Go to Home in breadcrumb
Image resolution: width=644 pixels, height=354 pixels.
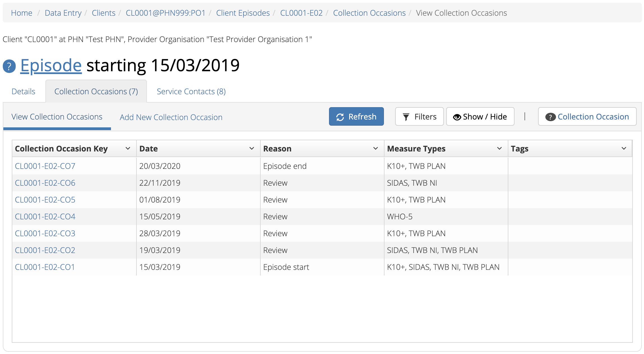point(22,13)
